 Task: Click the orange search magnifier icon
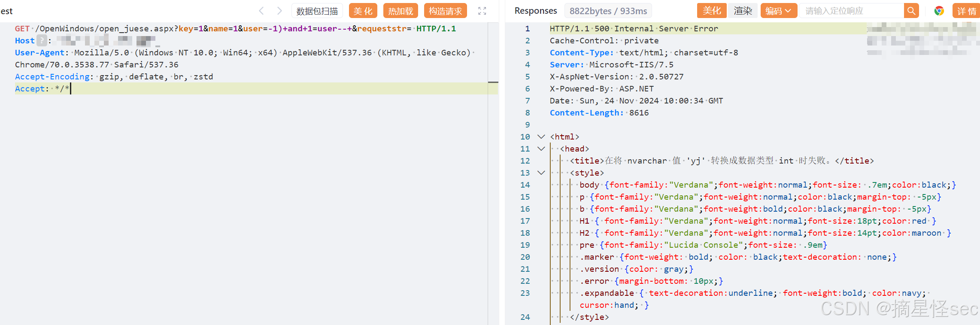click(911, 11)
